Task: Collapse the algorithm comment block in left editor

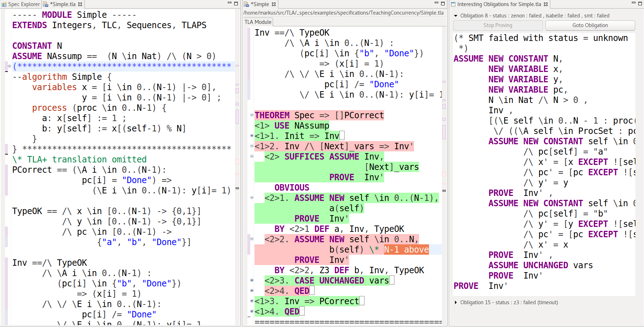Action: click(x=9, y=66)
